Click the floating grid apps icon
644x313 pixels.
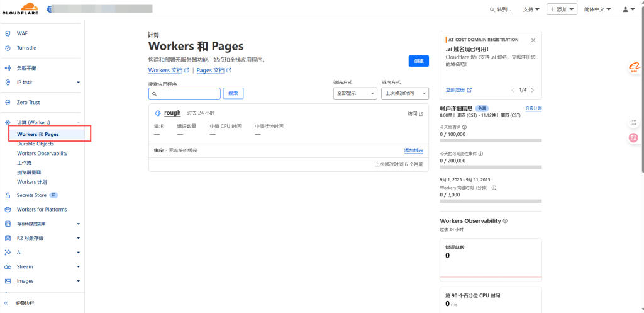pyautogui.click(x=633, y=122)
